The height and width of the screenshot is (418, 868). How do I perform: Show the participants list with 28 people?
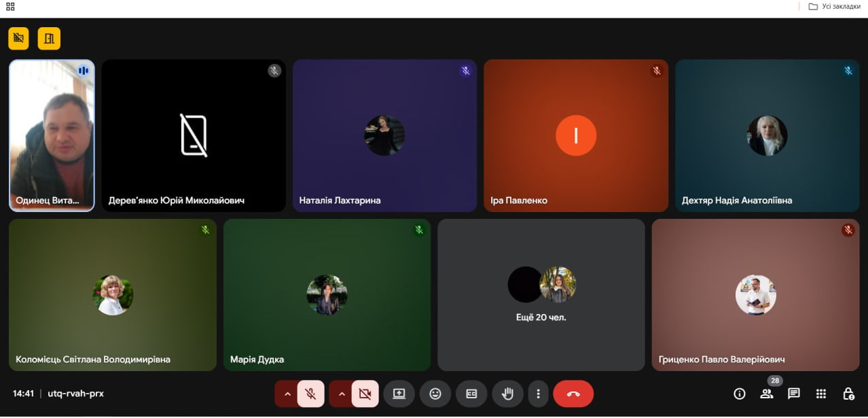click(766, 394)
